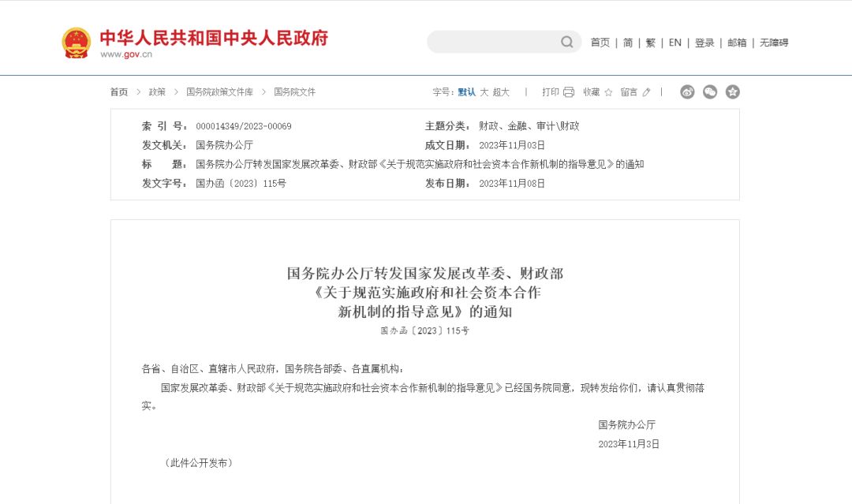Click the favorite star outline icon
This screenshot has width=852, height=504.
point(608,92)
